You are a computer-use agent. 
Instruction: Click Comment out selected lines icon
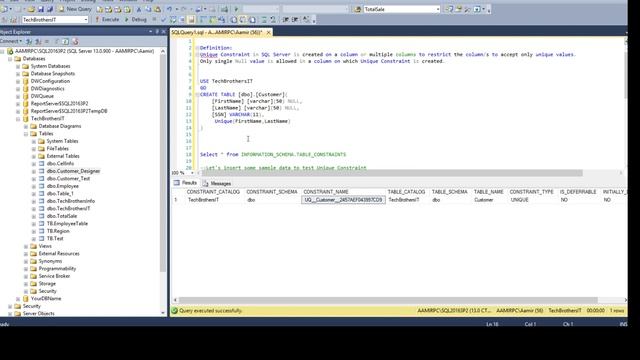264,19
